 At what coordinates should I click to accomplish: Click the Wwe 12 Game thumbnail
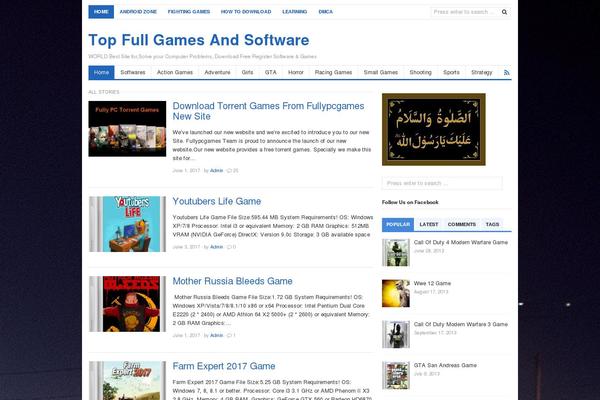pyautogui.click(x=396, y=294)
